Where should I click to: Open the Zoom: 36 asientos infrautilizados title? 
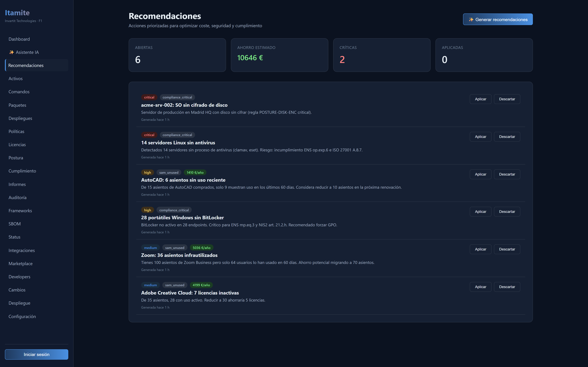coord(179,255)
